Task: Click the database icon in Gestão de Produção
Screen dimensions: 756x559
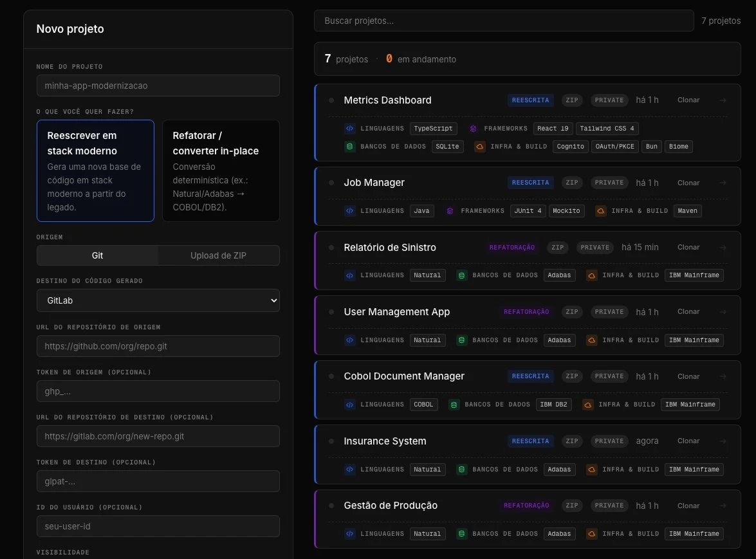Action: (461, 534)
